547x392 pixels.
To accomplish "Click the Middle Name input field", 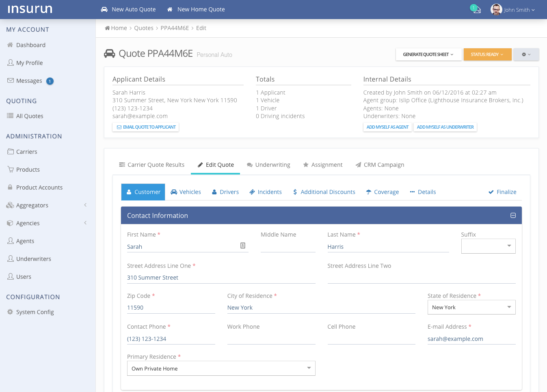I will click(288, 246).
